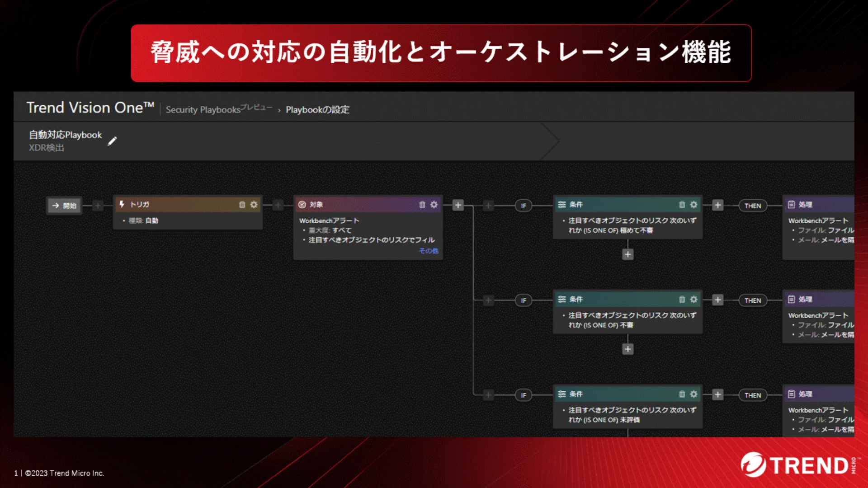Open settings gear of 極めて不審 condition
Screen dimensions: 868x488
693,205
